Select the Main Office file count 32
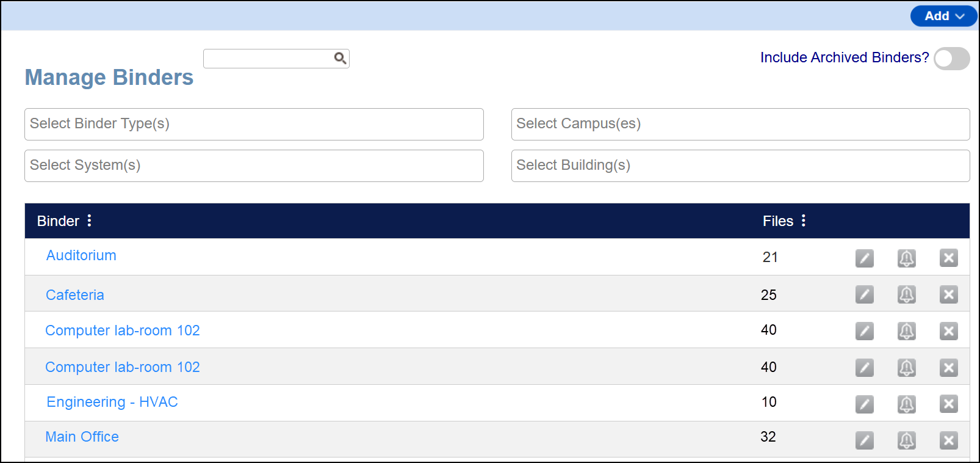The image size is (980, 463). [768, 437]
